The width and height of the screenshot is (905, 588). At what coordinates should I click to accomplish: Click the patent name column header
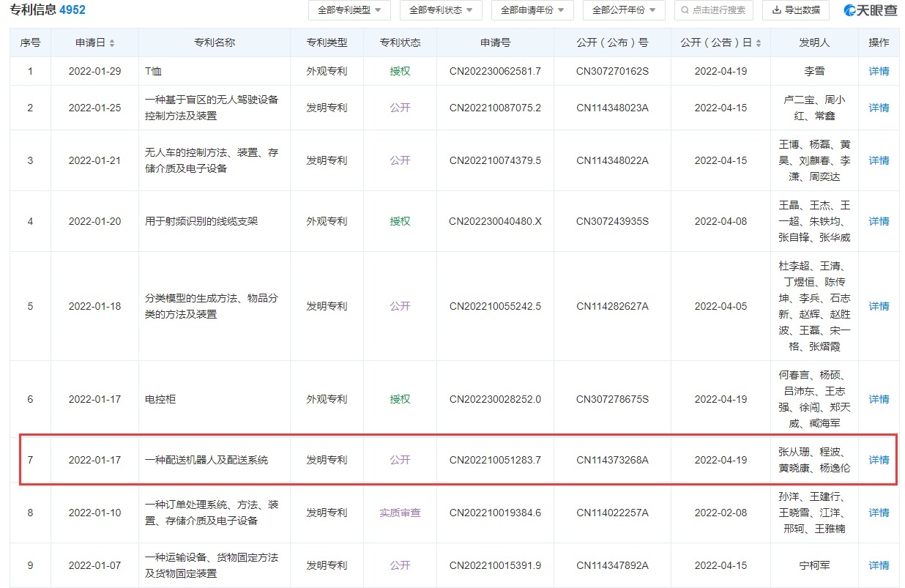coord(215,43)
